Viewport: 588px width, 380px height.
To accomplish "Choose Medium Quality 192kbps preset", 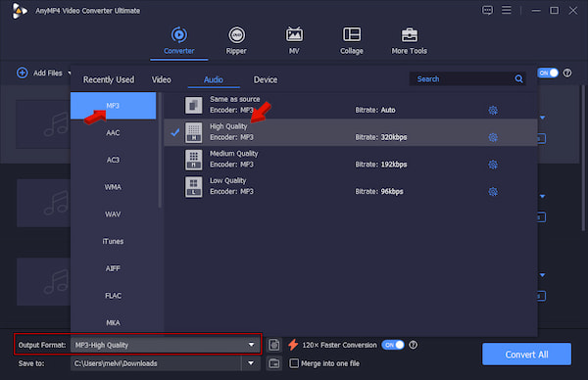I will tap(350, 160).
